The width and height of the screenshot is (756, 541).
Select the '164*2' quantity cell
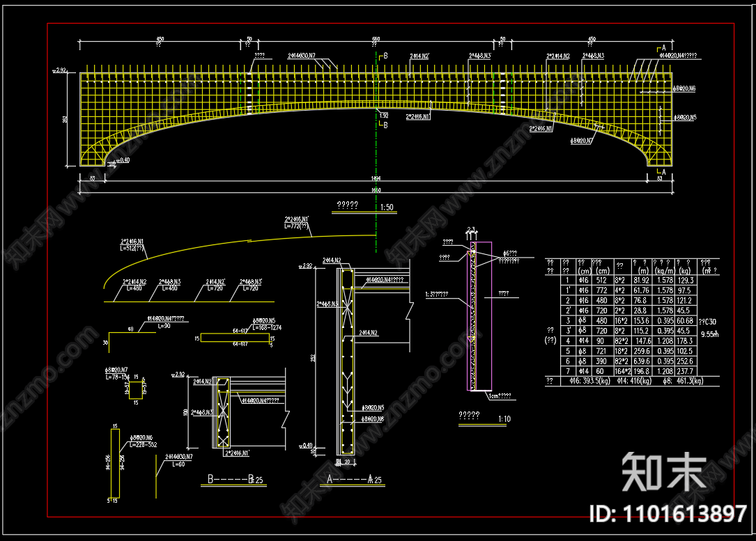point(622,371)
